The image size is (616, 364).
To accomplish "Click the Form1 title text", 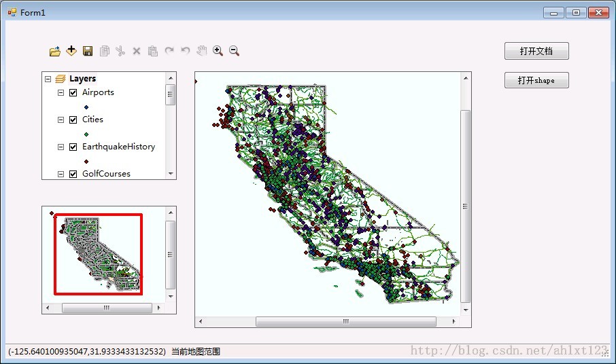I will (x=33, y=12).
